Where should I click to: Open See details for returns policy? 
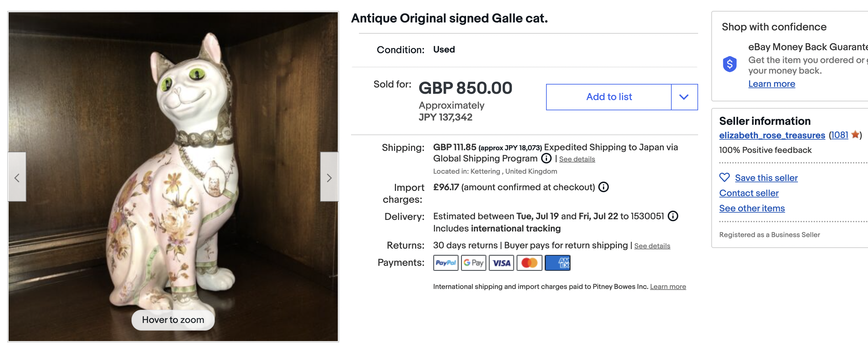coord(652,246)
